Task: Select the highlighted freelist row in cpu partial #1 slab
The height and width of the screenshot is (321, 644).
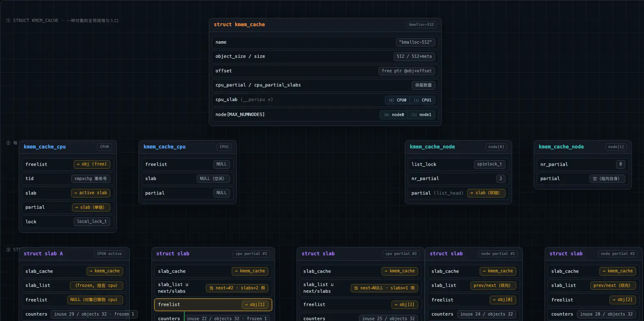Action: click(213, 305)
